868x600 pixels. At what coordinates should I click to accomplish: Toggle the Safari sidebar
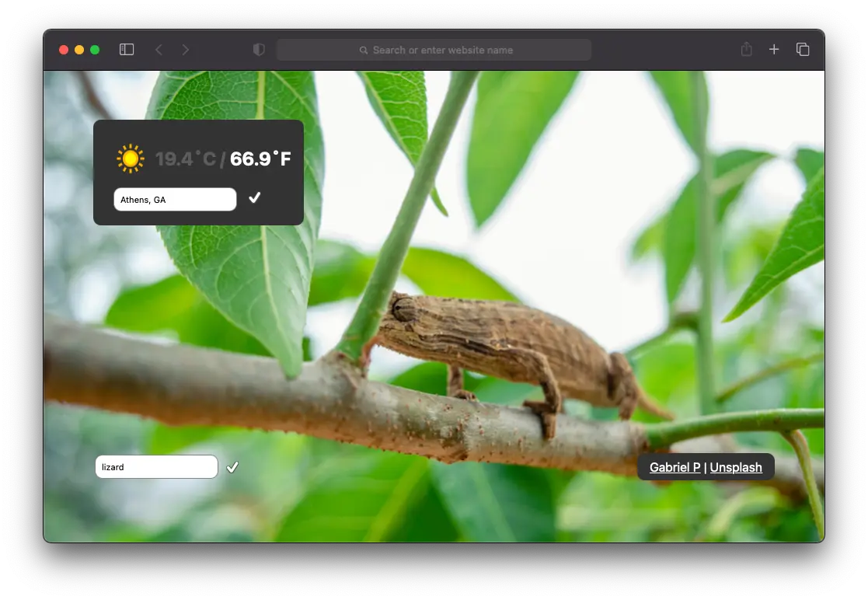pos(126,50)
